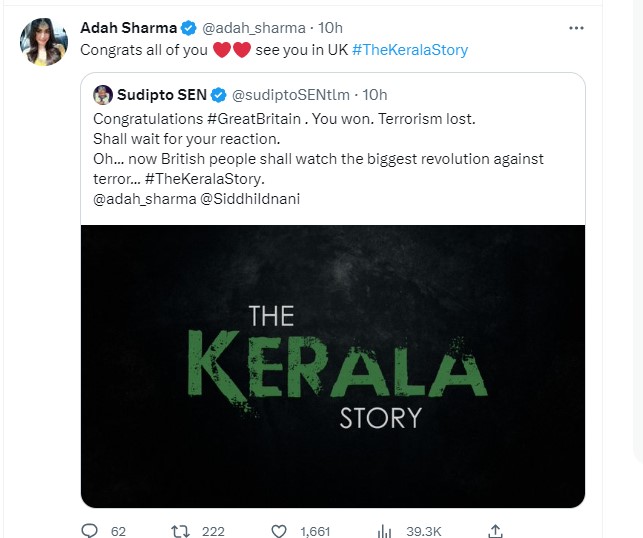Click Sudipto SEN's verified checkmark badge

click(217, 95)
